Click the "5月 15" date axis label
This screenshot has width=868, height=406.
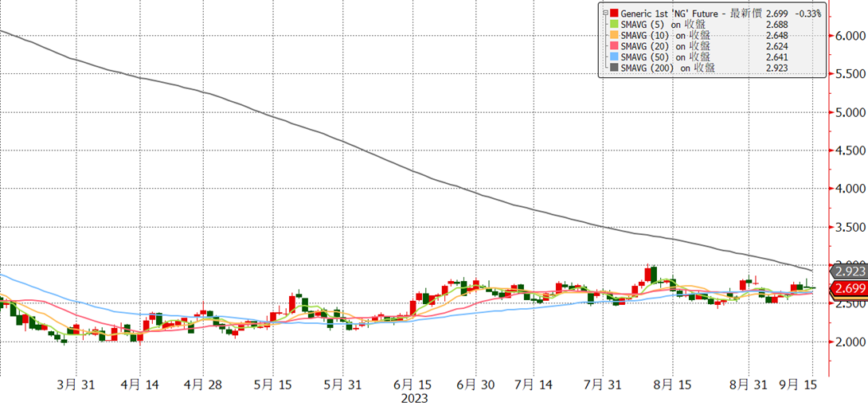tap(272, 385)
